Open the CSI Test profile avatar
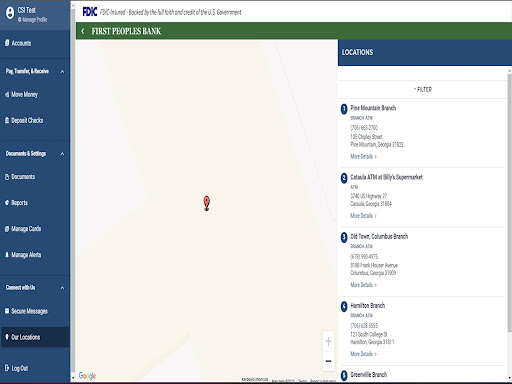The height and width of the screenshot is (384, 512). point(10,13)
